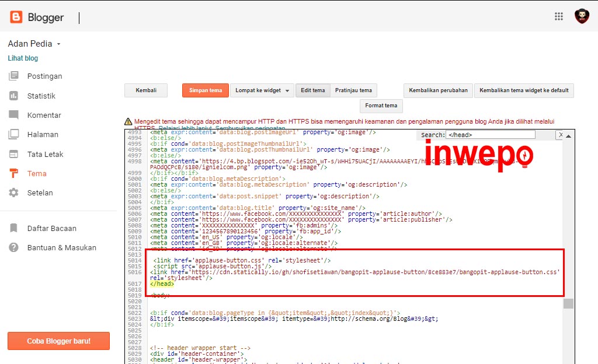Click the article:author meta line

pos(296,213)
